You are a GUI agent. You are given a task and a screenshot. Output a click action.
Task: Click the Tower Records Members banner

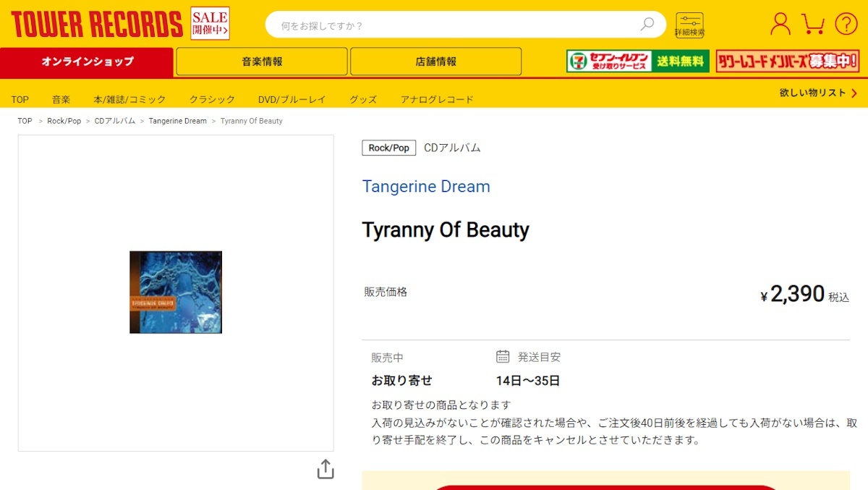[x=788, y=62]
